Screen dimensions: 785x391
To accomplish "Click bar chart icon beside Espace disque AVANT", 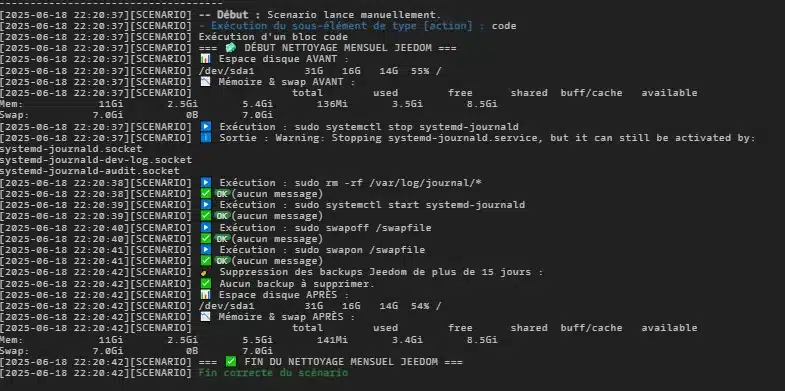I will click(206, 59).
